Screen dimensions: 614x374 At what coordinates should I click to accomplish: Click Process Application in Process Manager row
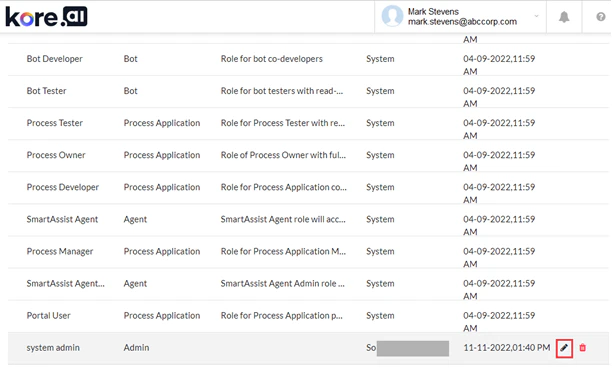162,251
